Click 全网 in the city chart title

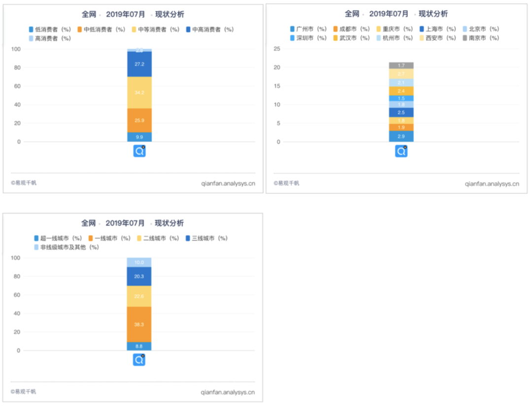click(x=352, y=14)
